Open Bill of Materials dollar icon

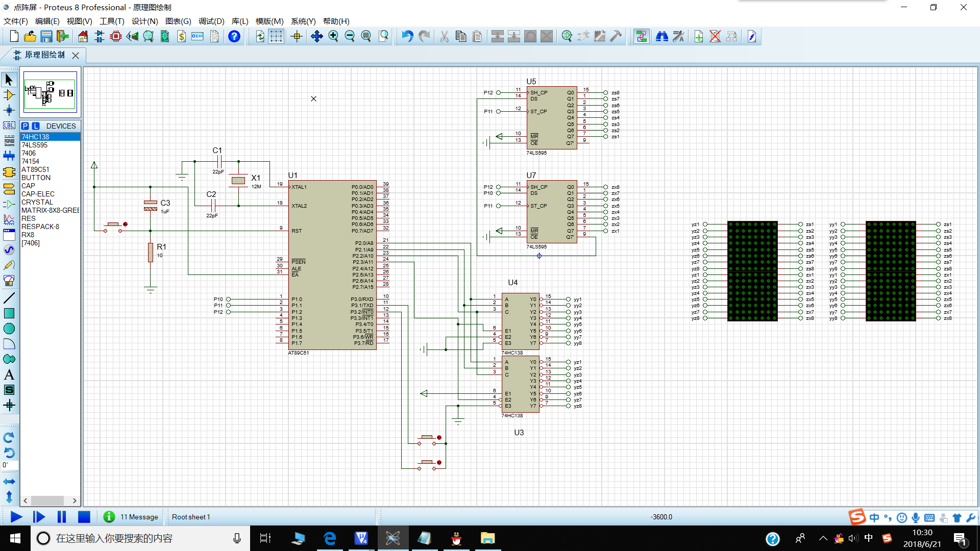(181, 36)
